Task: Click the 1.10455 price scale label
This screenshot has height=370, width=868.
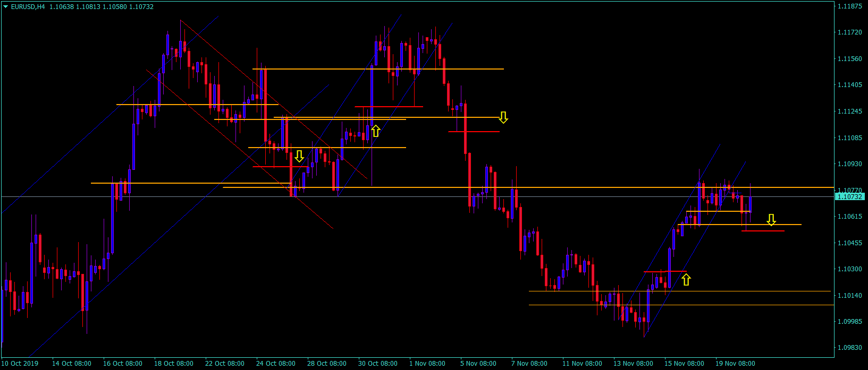Action: (x=849, y=243)
